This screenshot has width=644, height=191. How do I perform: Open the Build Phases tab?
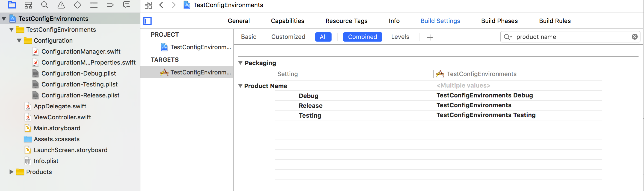click(x=499, y=21)
